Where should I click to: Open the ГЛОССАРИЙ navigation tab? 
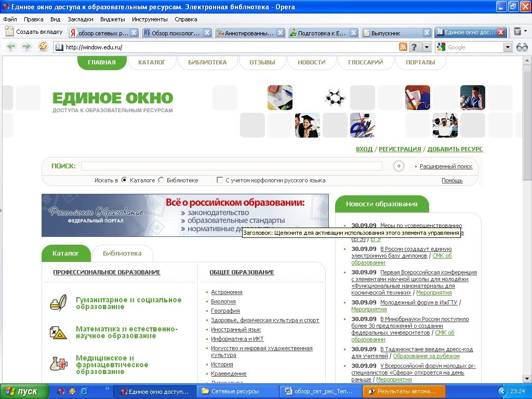coord(365,62)
